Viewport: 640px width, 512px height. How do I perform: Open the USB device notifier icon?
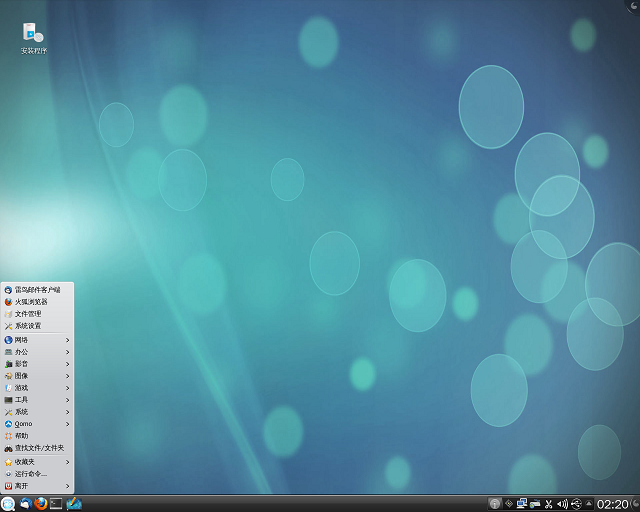(576, 504)
